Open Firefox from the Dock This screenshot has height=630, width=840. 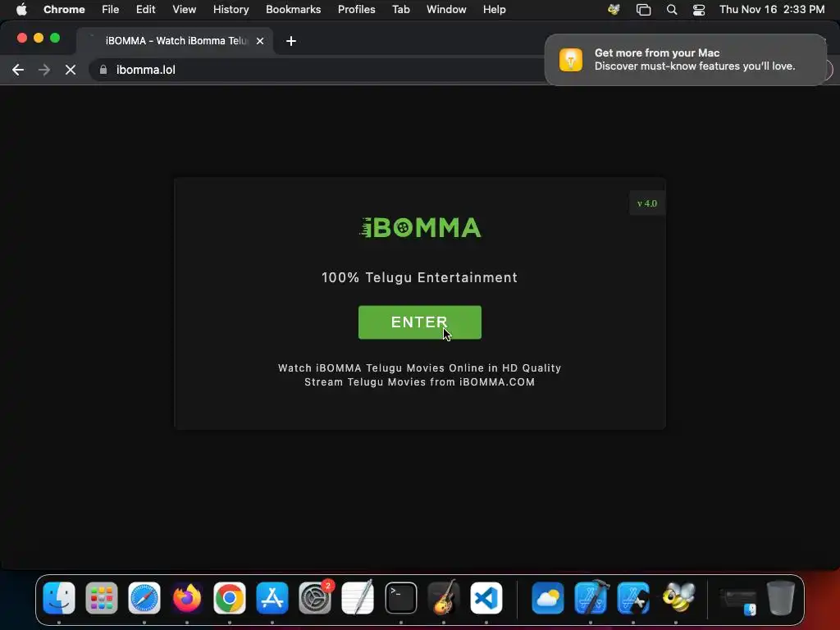click(x=187, y=598)
